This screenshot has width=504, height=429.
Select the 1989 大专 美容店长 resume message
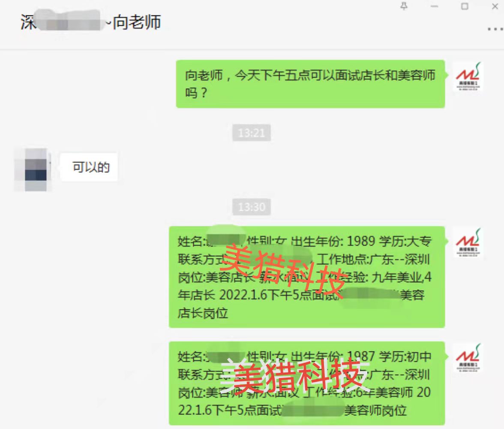[307, 277]
